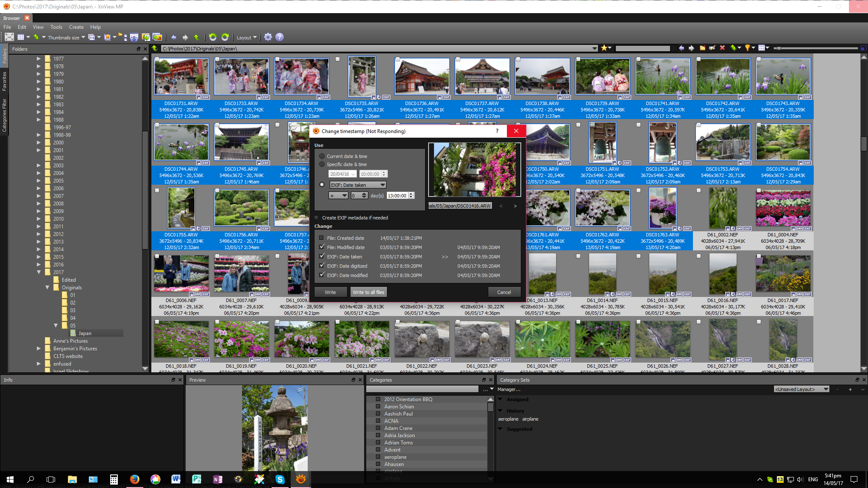Click the Cancel button in dialog
Image resolution: width=868 pixels, height=488 pixels.
(x=504, y=292)
